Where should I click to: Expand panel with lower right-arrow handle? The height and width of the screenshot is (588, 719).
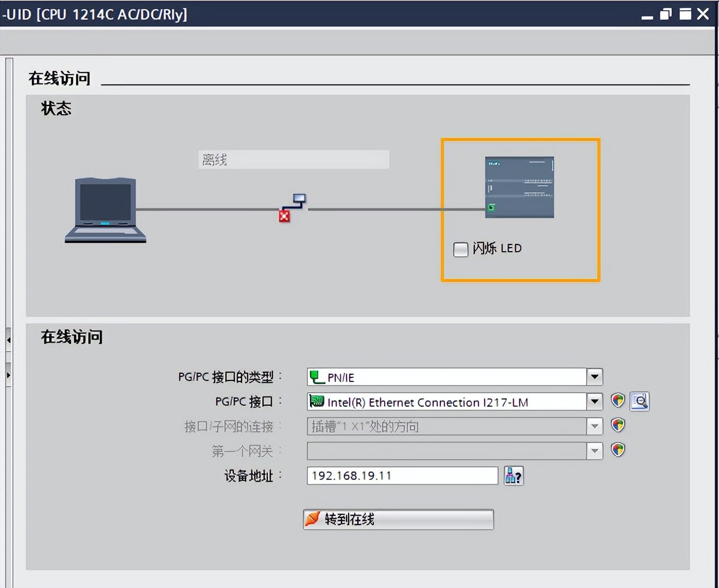tap(8, 375)
